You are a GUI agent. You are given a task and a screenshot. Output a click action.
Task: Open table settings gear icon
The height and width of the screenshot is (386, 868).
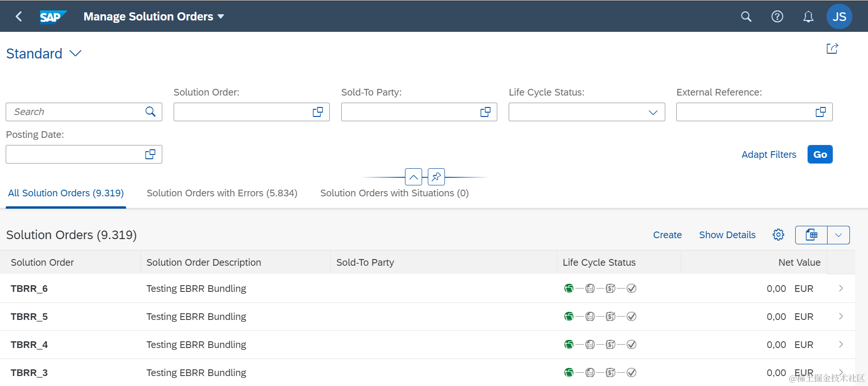point(778,235)
